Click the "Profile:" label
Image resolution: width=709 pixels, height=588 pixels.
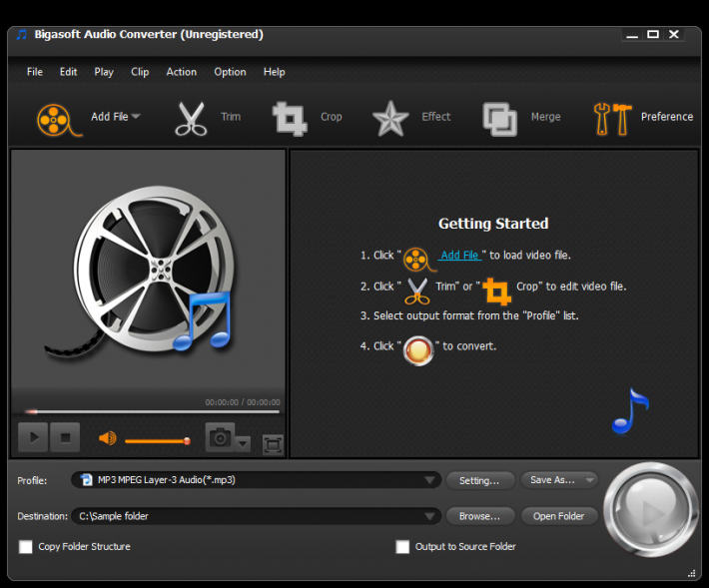click(x=32, y=481)
